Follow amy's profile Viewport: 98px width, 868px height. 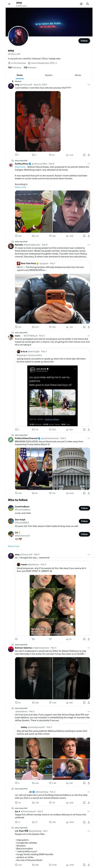[84, 41]
